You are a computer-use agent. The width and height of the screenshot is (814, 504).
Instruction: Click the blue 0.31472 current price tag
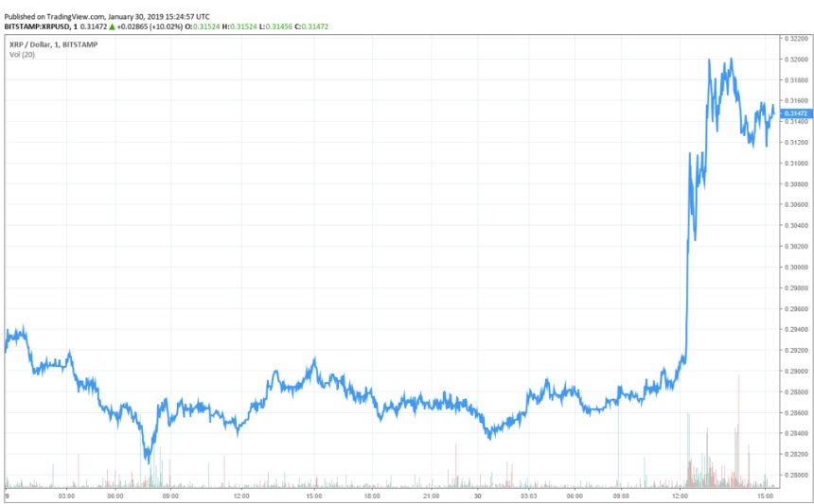793,113
